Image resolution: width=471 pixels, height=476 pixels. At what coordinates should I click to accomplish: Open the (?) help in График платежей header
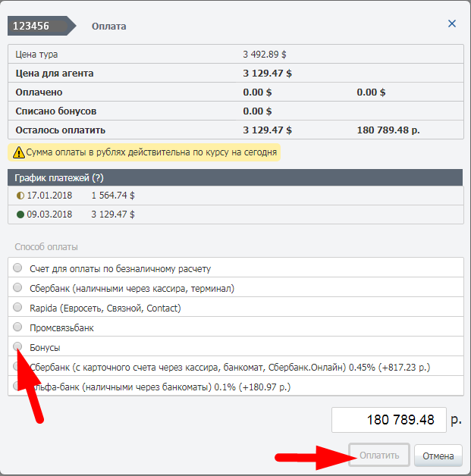(x=98, y=177)
